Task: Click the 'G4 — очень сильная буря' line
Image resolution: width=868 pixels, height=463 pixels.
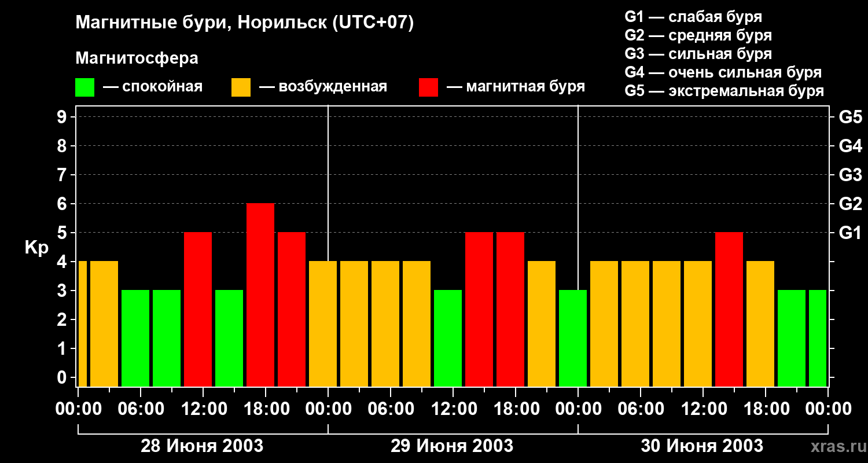Action: [723, 72]
